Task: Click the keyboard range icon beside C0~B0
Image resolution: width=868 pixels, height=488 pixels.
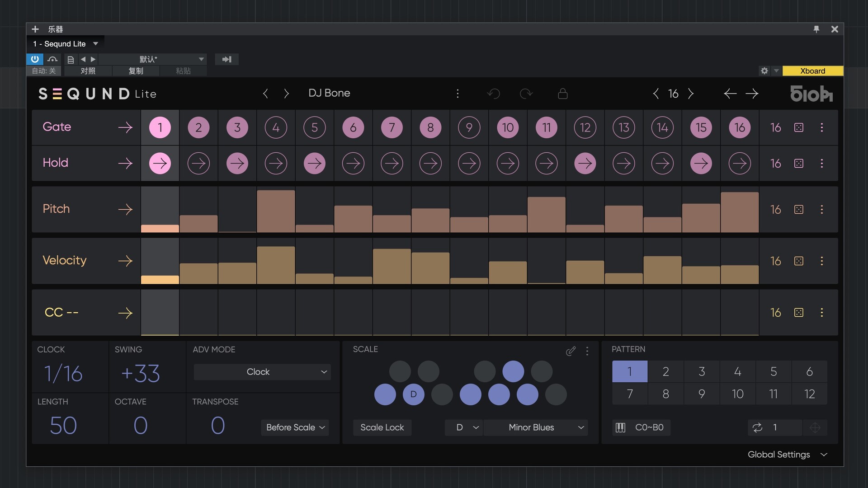Action: coord(620,427)
